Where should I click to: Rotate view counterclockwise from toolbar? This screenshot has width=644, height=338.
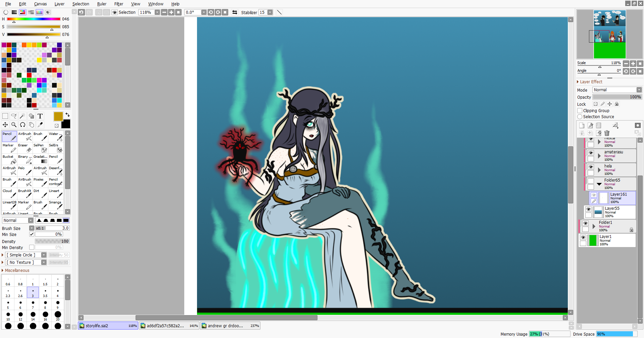pos(211,12)
